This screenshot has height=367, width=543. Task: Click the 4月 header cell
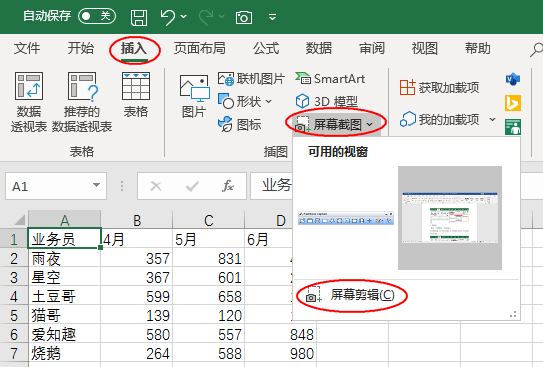pyautogui.click(x=137, y=239)
